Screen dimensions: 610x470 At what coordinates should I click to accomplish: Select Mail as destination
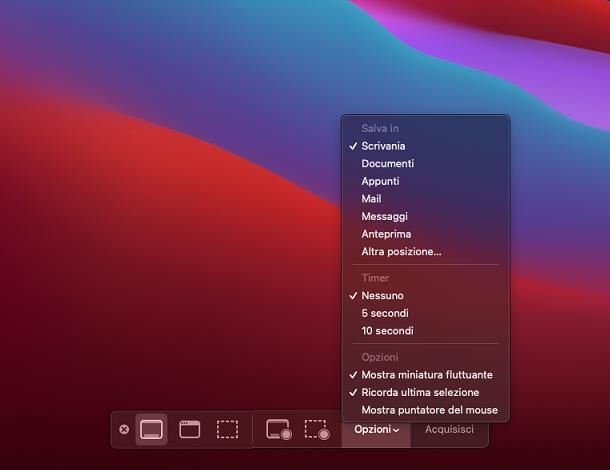pos(426,199)
